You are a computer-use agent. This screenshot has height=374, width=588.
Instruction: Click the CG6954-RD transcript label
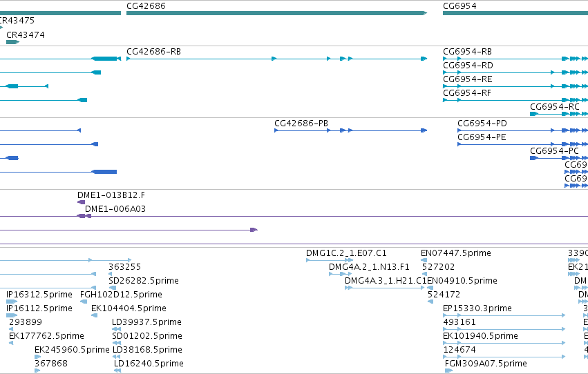468,66
